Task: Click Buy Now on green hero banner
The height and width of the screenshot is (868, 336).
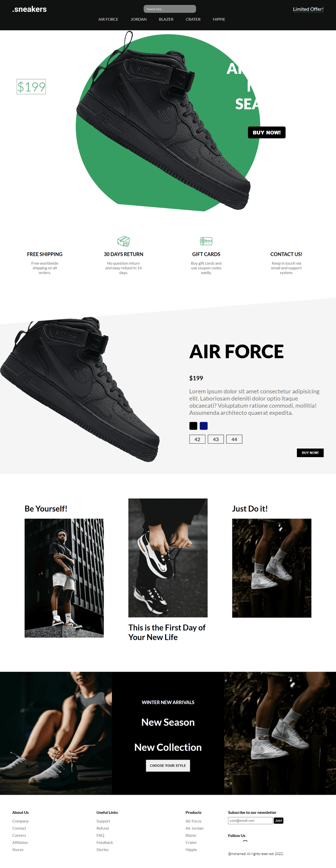Action: tap(267, 132)
